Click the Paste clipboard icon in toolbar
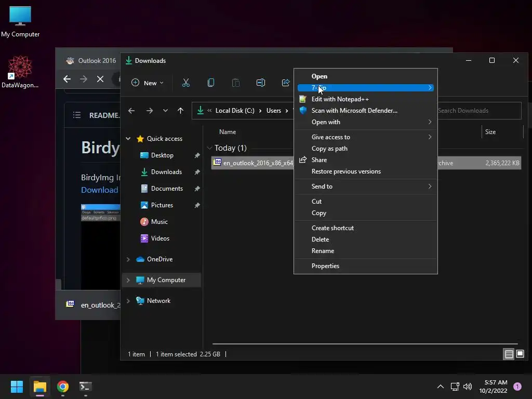This screenshot has height=399, width=532. tap(235, 83)
